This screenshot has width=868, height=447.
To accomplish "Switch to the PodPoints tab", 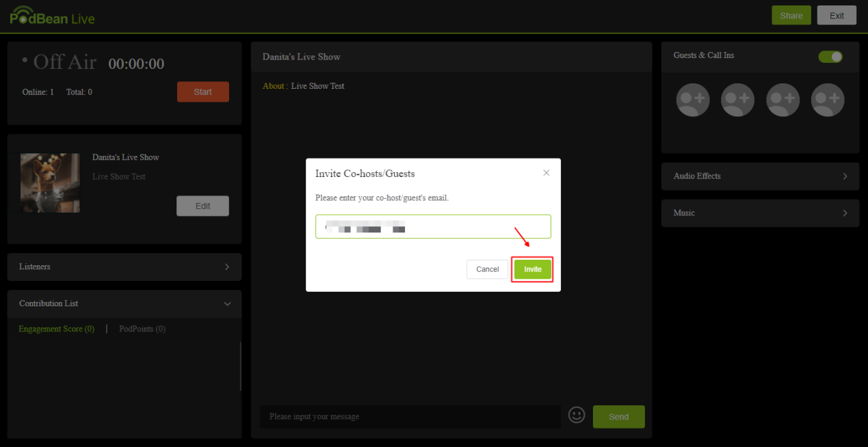I will pyautogui.click(x=142, y=329).
